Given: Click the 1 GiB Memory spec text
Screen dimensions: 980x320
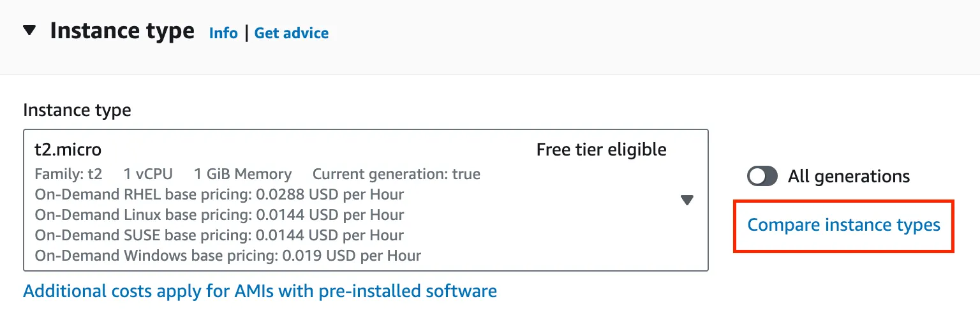Looking at the screenshot, I should [x=242, y=174].
